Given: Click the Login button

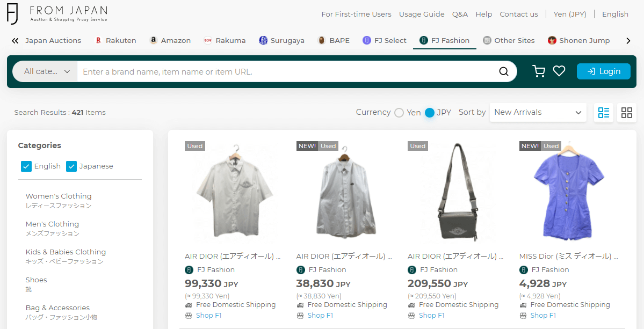Looking at the screenshot, I should [603, 71].
